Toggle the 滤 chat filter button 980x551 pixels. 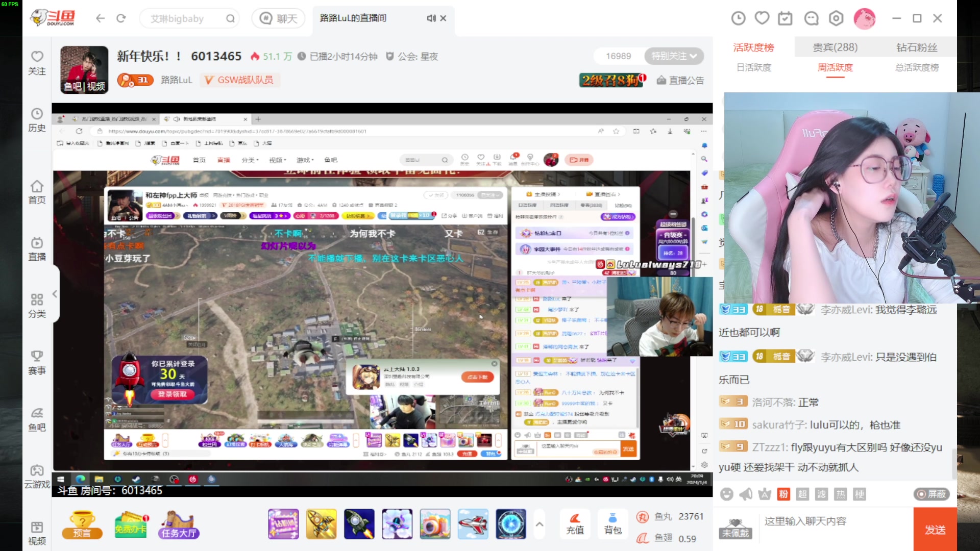(x=821, y=494)
